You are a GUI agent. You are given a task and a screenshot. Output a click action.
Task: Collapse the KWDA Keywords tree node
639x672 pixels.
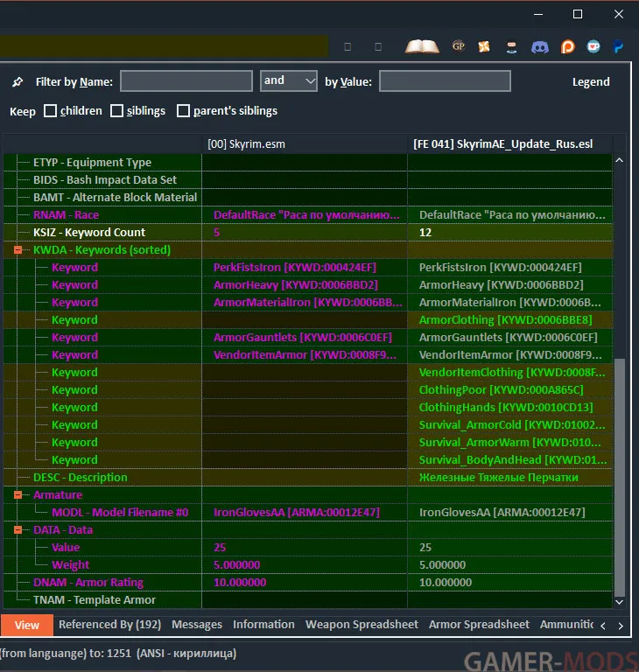click(18, 250)
